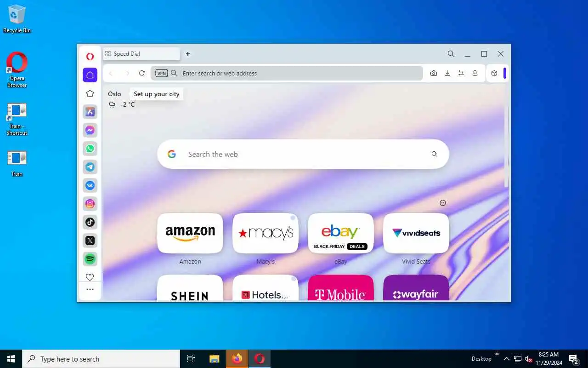The width and height of the screenshot is (588, 368).
Task: Click search magnifier in web search box
Action: [x=435, y=154]
